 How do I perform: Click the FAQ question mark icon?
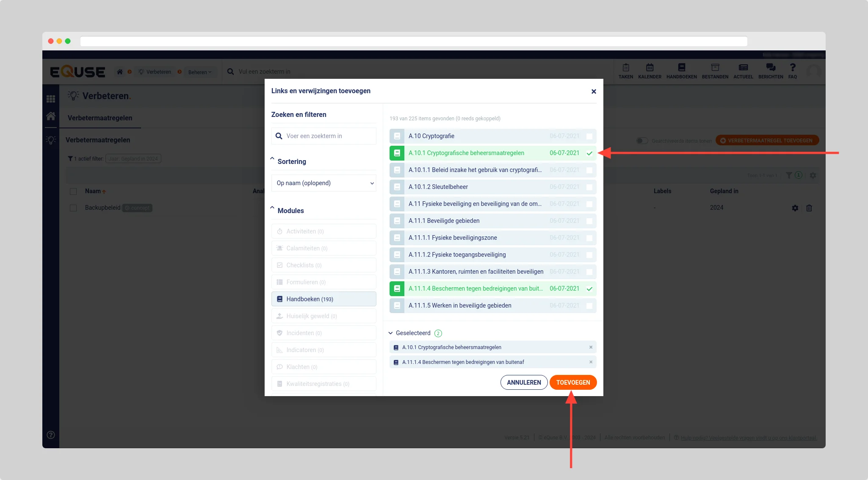click(792, 68)
